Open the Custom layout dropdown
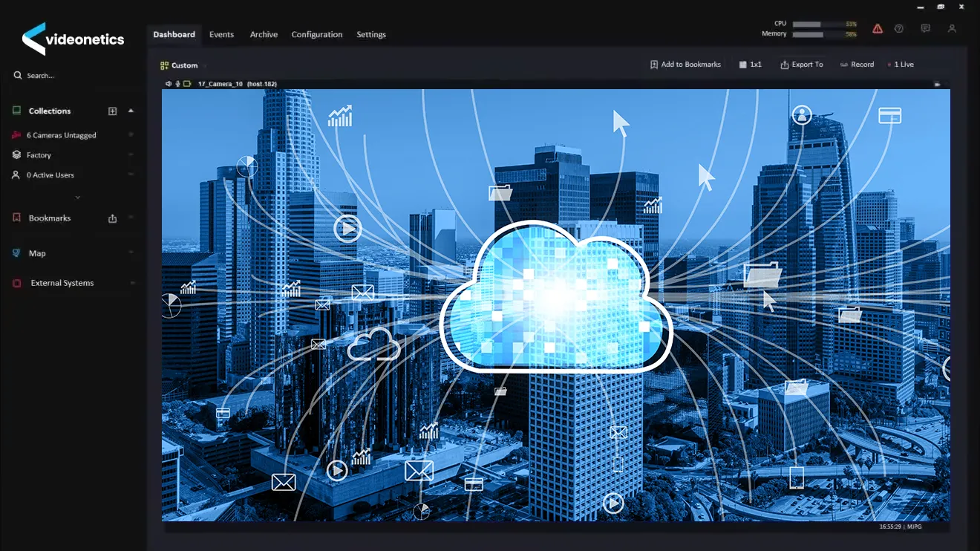This screenshot has height=551, width=980. (180, 65)
